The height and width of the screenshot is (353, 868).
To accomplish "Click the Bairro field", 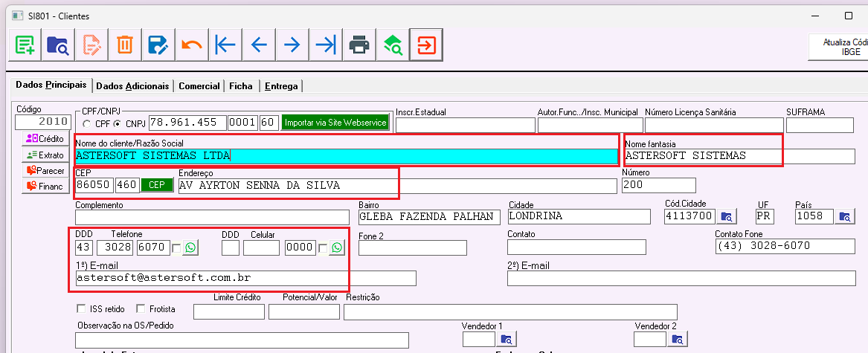I will click(x=429, y=217).
